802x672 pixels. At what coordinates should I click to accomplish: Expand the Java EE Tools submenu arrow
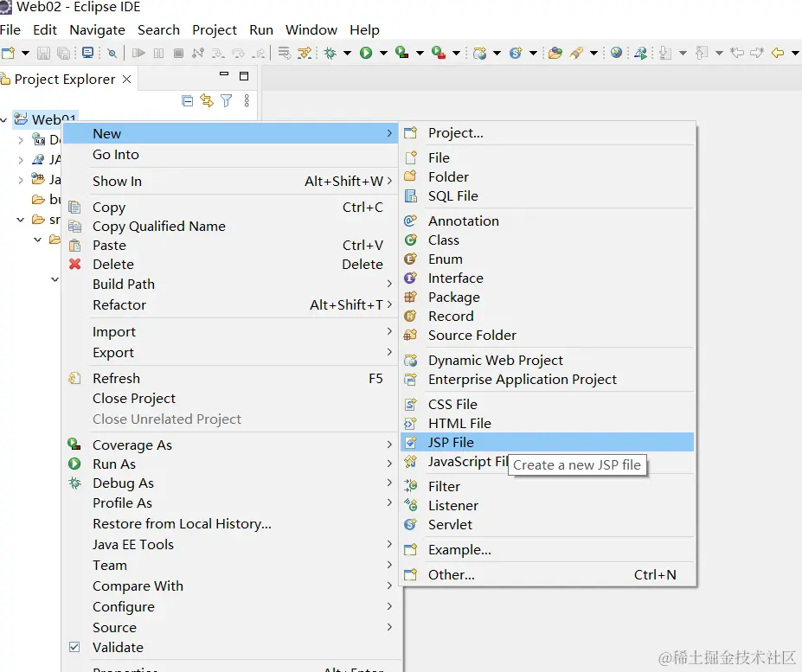(x=389, y=544)
